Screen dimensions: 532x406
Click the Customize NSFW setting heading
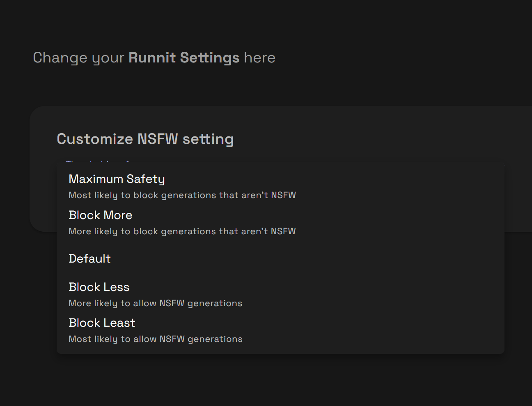pos(145,139)
